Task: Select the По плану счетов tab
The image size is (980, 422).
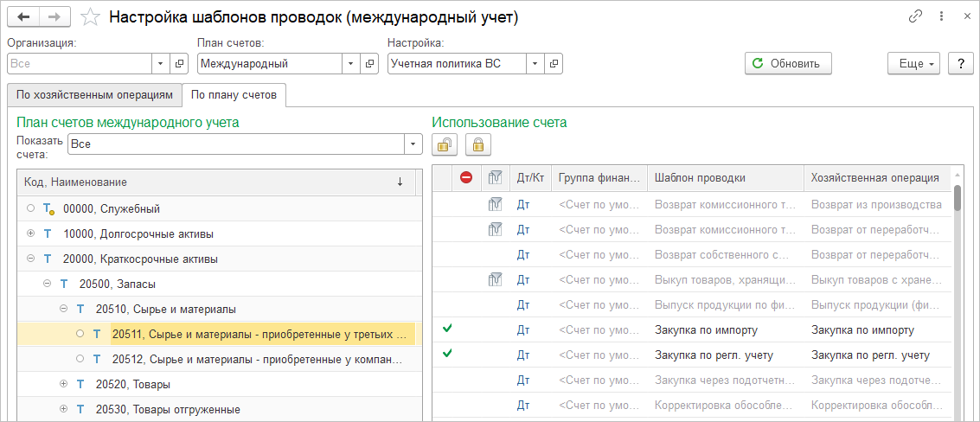Action: (234, 95)
